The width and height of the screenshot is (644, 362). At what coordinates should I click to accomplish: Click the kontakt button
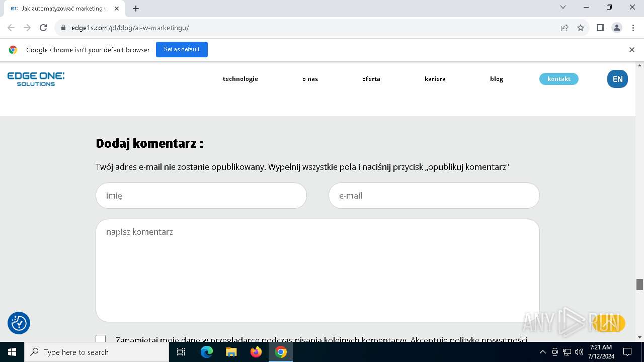[559, 79]
